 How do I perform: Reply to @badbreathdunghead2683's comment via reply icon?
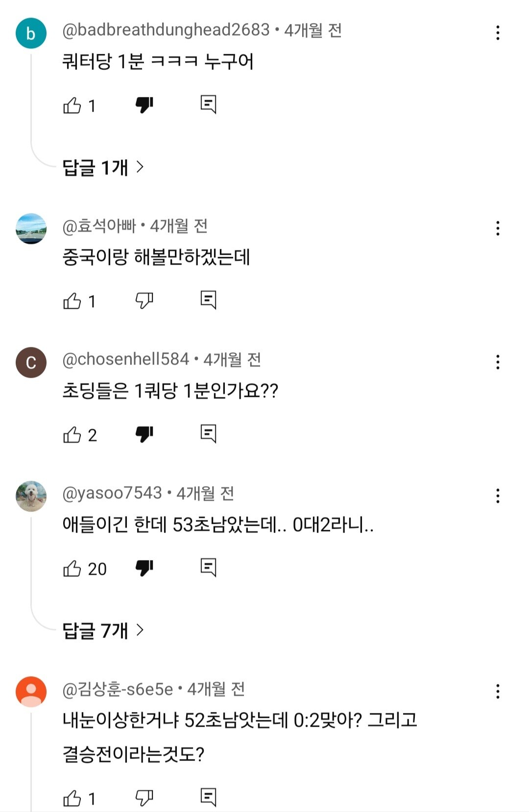208,104
